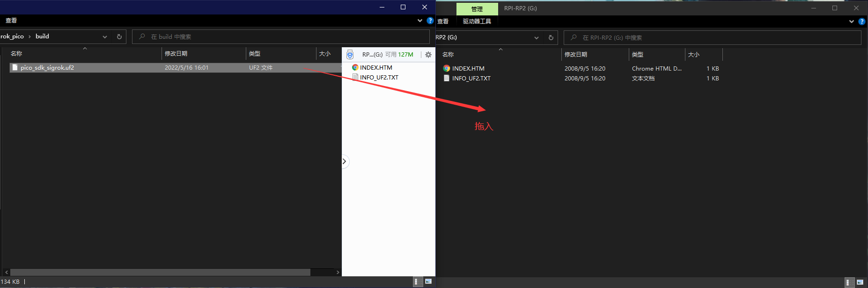The width and height of the screenshot is (868, 288).
Task: Open address history dropdown in RPI-RP2 window
Action: (537, 38)
